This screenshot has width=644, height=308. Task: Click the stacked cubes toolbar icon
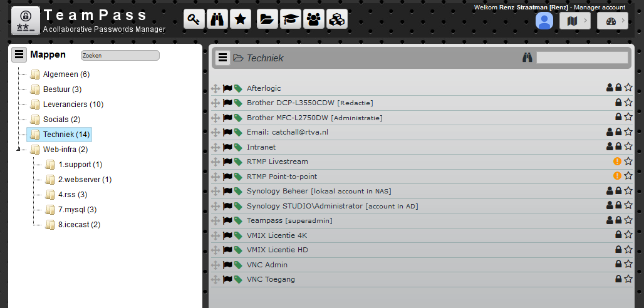tap(337, 19)
